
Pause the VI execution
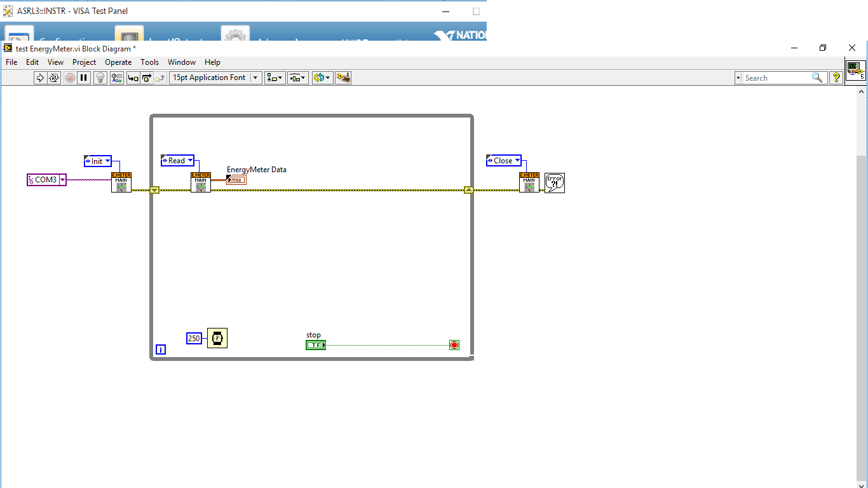tap(84, 78)
